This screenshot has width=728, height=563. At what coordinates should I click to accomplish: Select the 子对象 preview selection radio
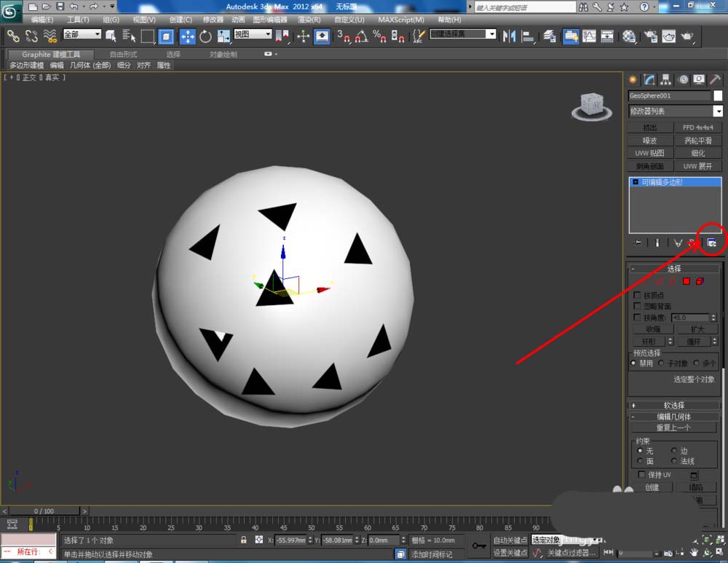click(661, 363)
